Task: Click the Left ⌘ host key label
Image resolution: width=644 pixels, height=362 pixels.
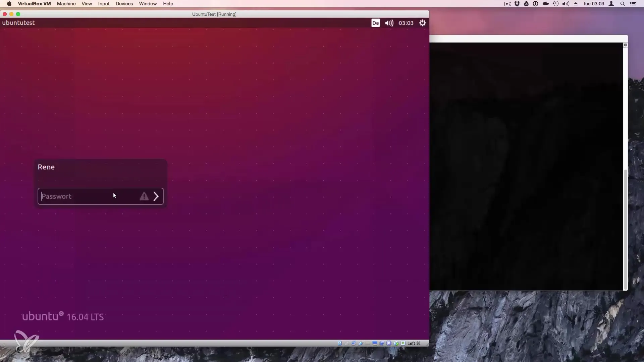Action: 414,343
